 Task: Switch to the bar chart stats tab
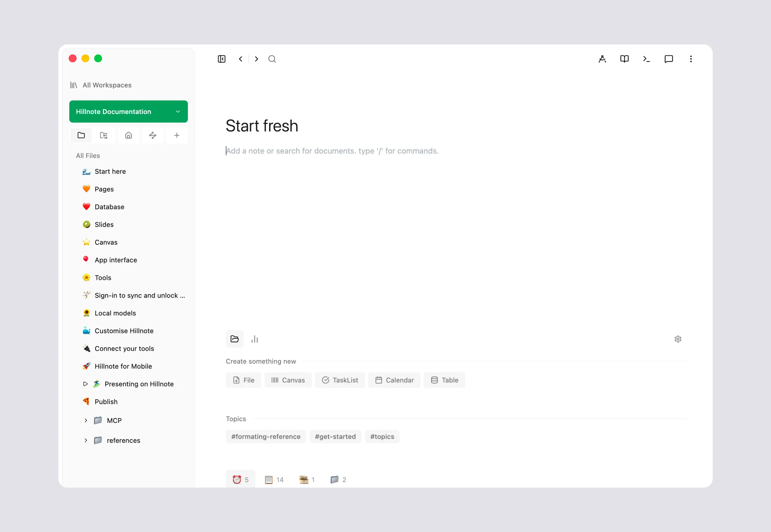point(255,339)
